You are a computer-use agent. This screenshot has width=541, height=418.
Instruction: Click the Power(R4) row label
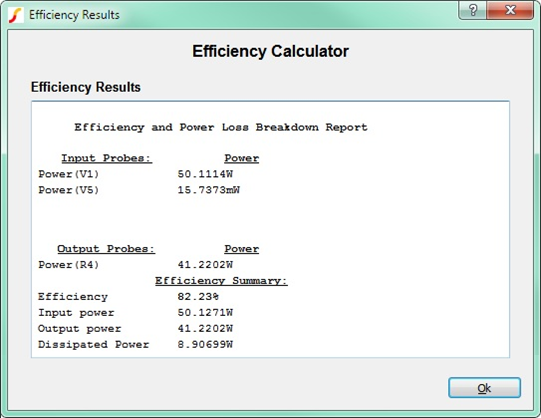click(x=69, y=265)
